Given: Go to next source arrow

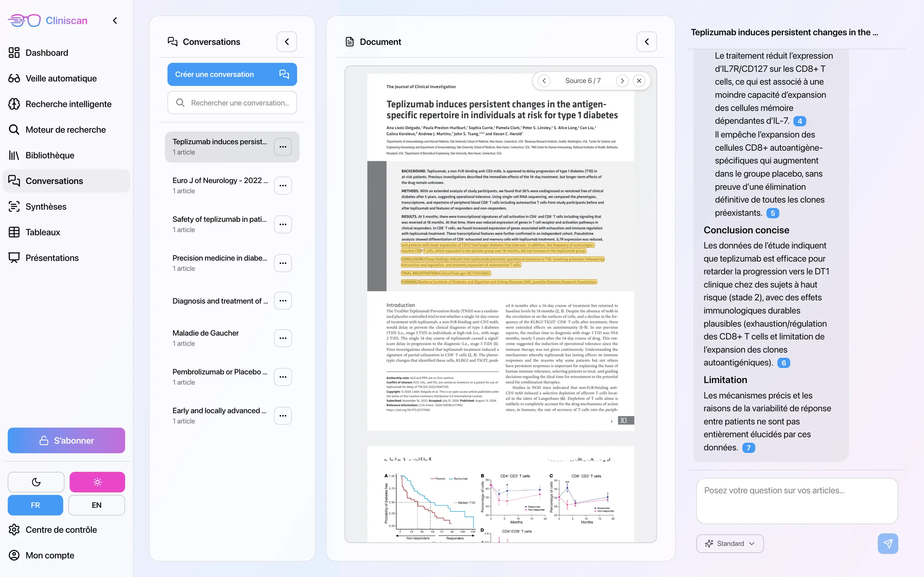Looking at the screenshot, I should point(622,80).
